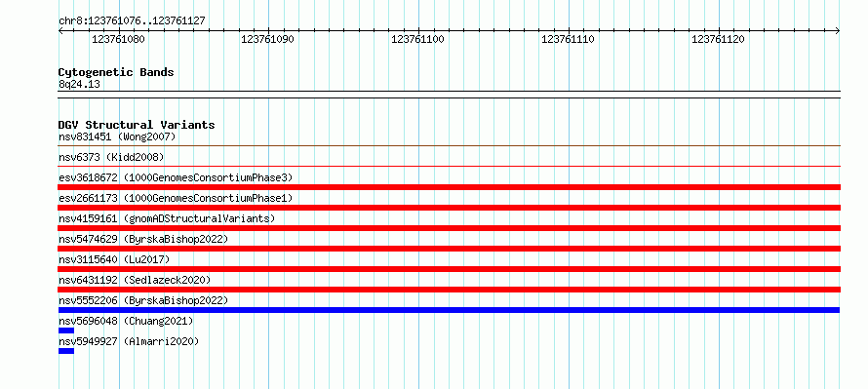Screen dimensions: 868x389
Task: Open variant nsv5552206 (ByrskaBishop2022) label
Action: [143, 300]
